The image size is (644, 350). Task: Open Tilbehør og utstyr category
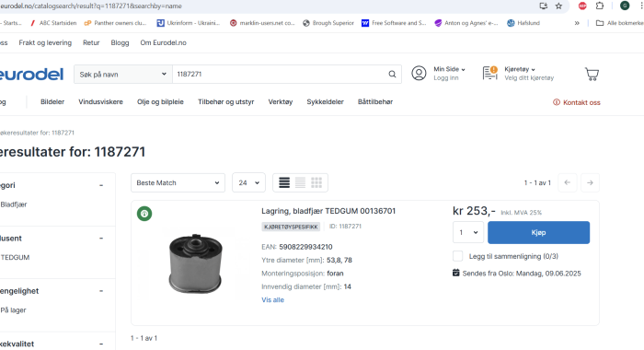pyautogui.click(x=226, y=102)
